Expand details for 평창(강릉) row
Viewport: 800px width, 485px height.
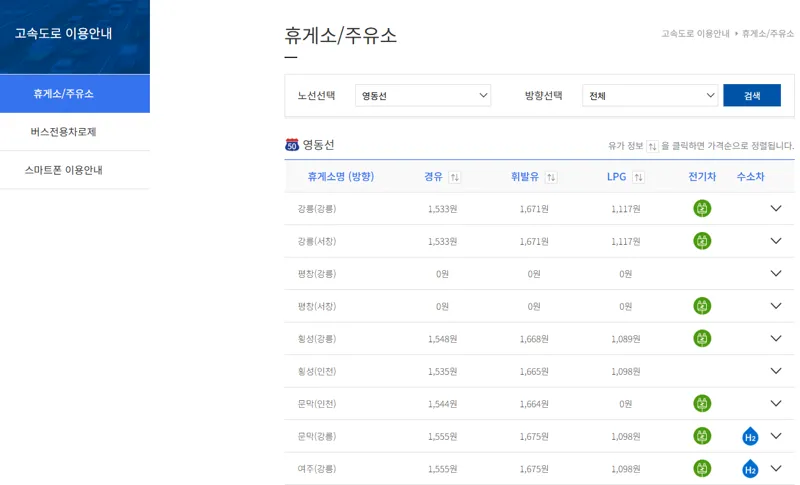[776, 273]
